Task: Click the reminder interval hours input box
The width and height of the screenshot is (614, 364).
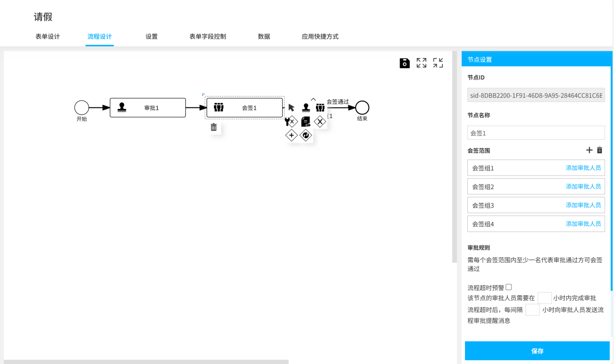Action: click(x=533, y=309)
